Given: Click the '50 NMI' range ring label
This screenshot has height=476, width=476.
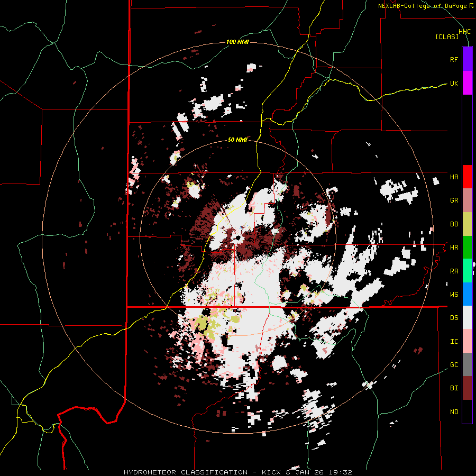Looking at the screenshot, I should click(x=237, y=140).
